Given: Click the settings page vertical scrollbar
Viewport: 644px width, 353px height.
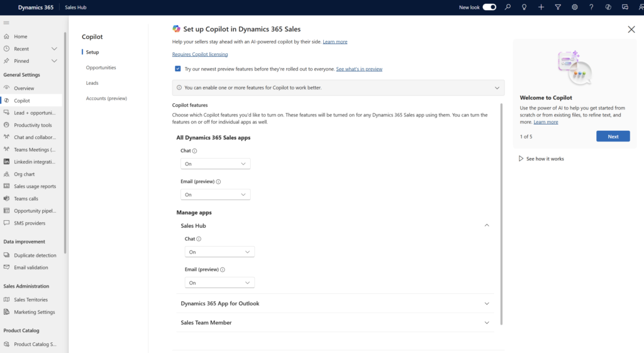Looking at the screenshot, I should point(501,214).
